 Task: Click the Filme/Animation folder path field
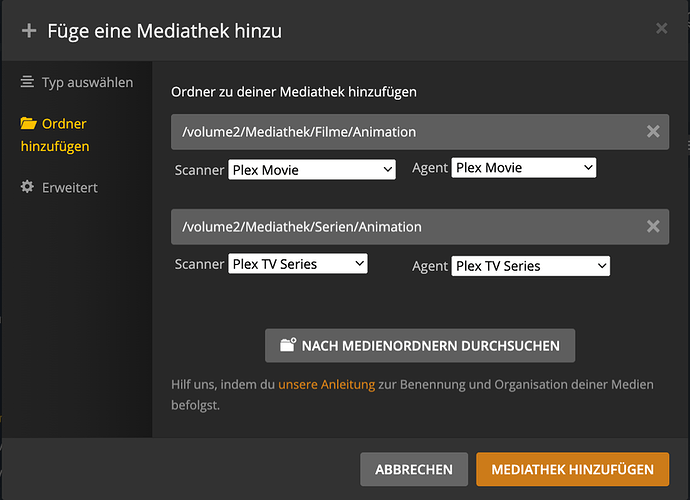click(x=400, y=131)
